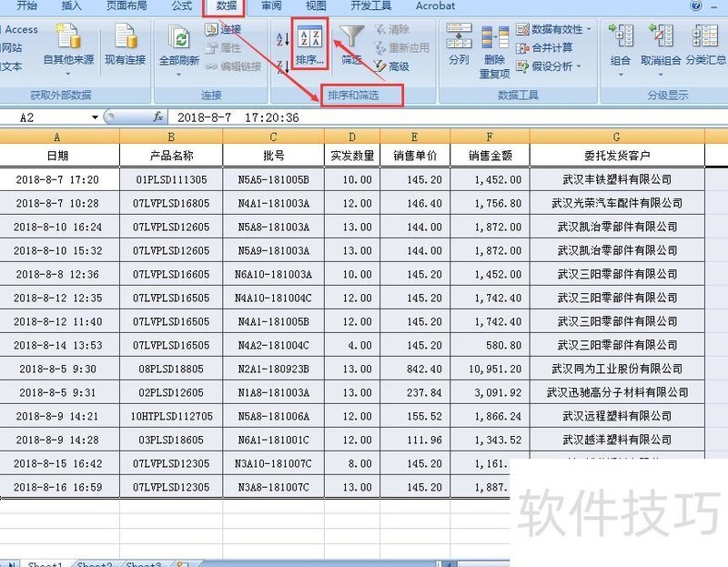The image size is (728, 567).
Task: Click 重新应用 filter button
Action: (x=401, y=48)
